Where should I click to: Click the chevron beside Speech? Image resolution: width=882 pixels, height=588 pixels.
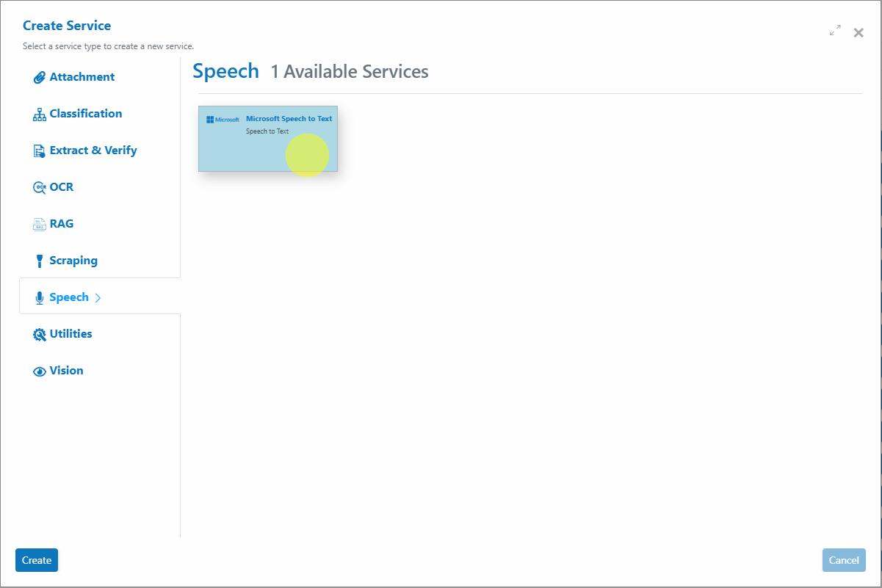98,298
